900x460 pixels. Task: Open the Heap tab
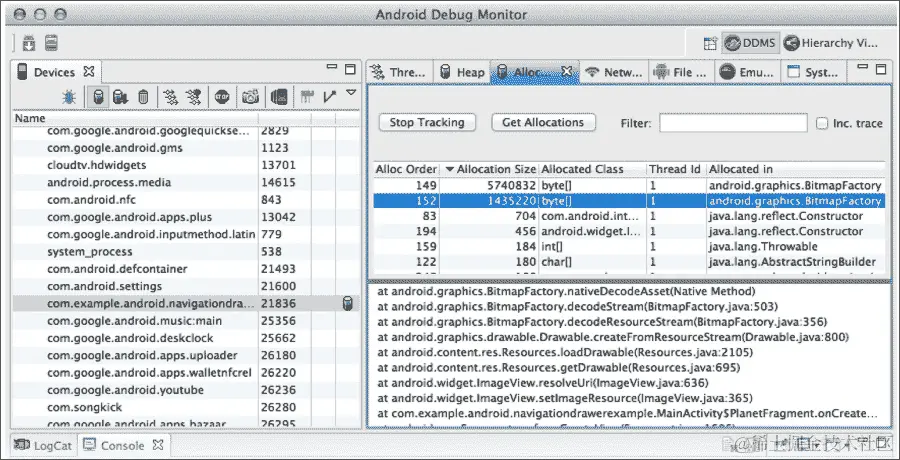coord(462,72)
